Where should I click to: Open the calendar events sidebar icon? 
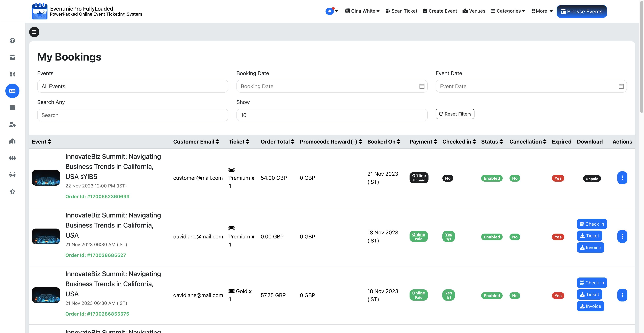[12, 58]
